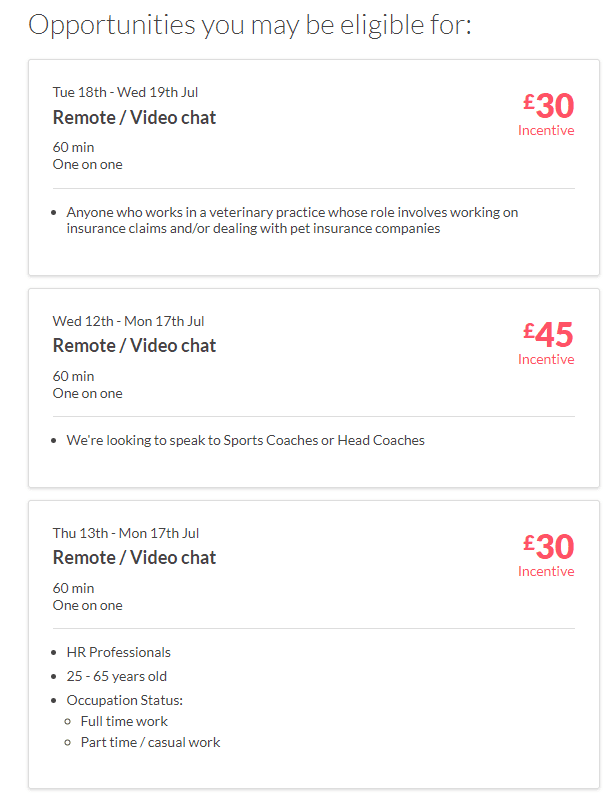Open the Thu 13th - Mon 17th Jul opportunity

coord(126,533)
